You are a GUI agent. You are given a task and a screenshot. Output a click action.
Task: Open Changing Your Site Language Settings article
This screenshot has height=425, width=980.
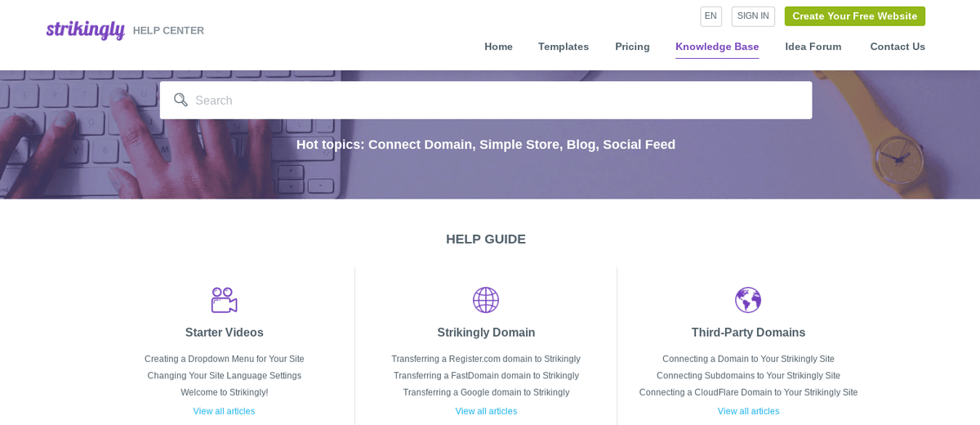[x=225, y=376]
